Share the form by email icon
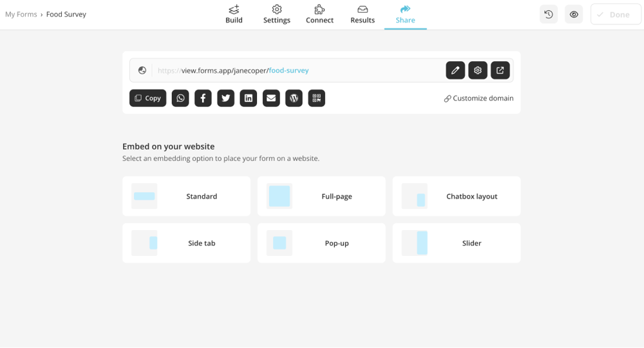The width and height of the screenshot is (644, 348). (271, 98)
